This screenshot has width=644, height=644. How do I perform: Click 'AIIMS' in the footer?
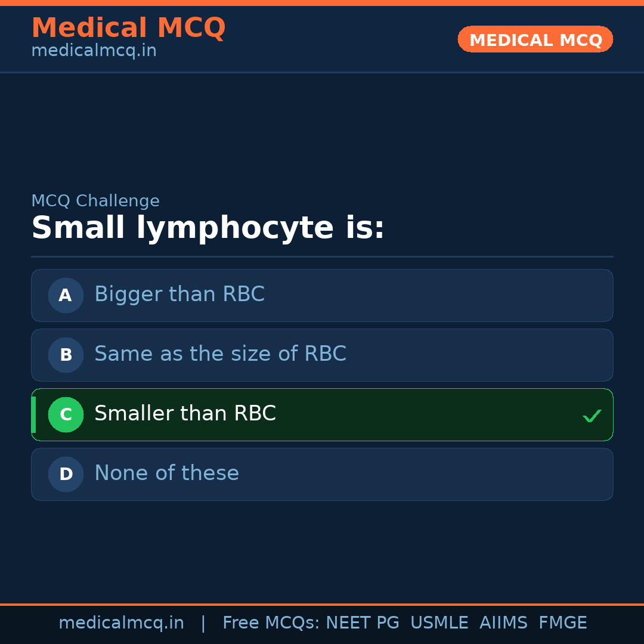(x=503, y=623)
